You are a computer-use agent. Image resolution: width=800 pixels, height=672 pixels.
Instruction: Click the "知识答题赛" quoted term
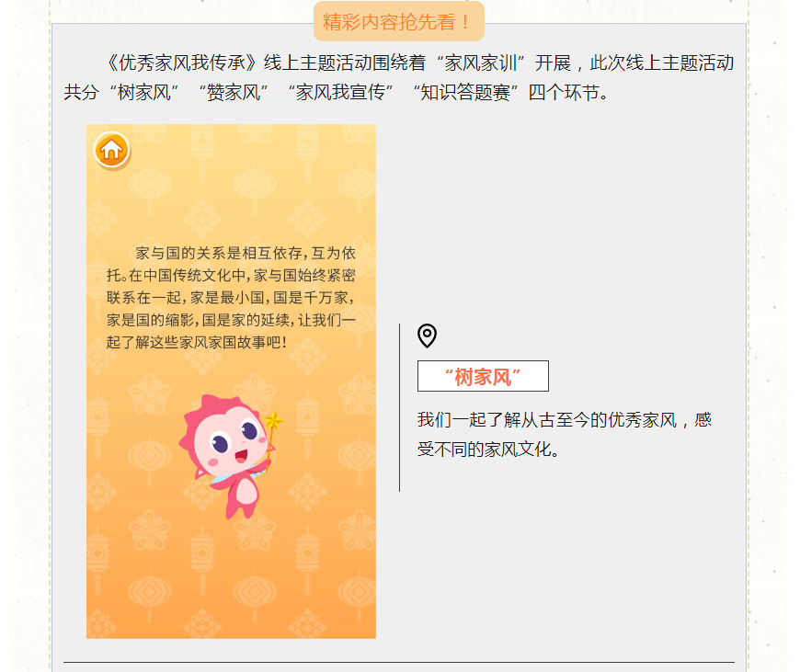coord(465,93)
